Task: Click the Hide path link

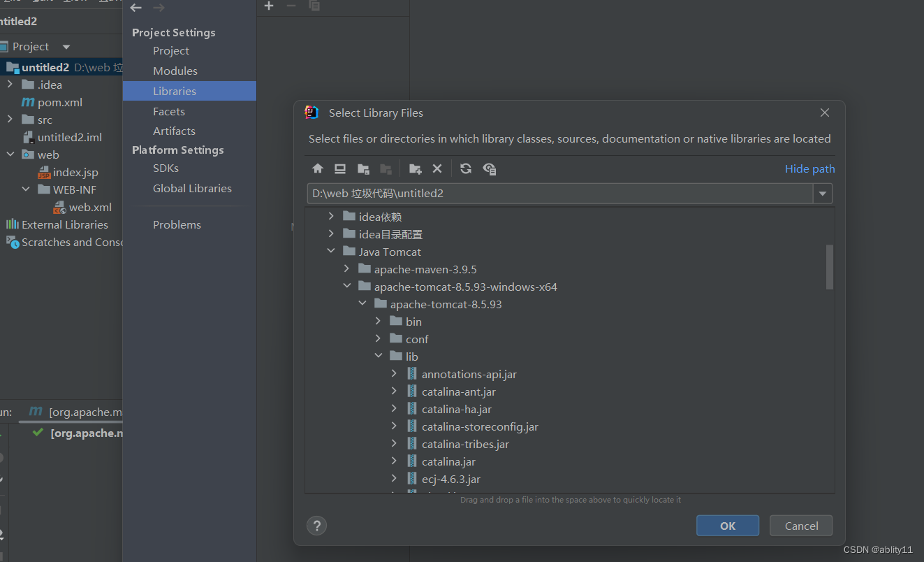Action: [x=809, y=168]
